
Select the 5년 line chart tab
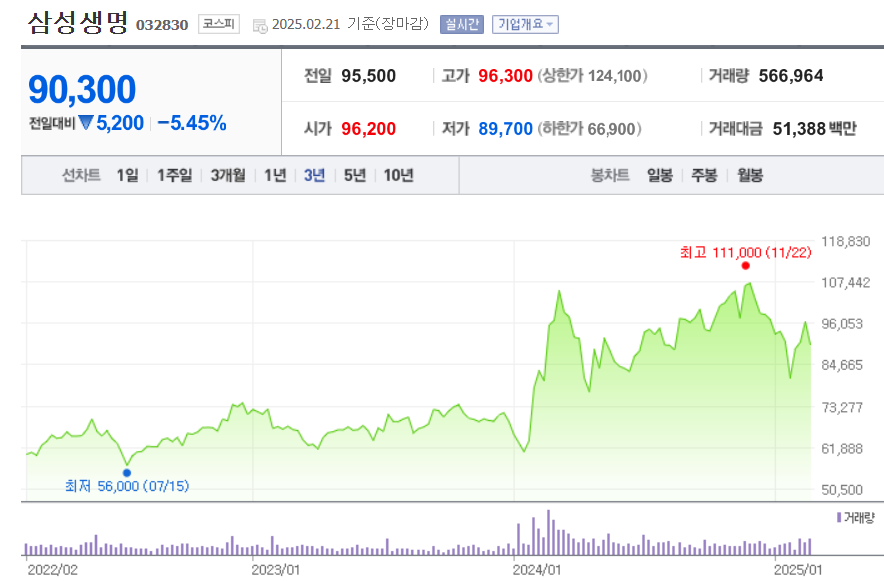[355, 175]
